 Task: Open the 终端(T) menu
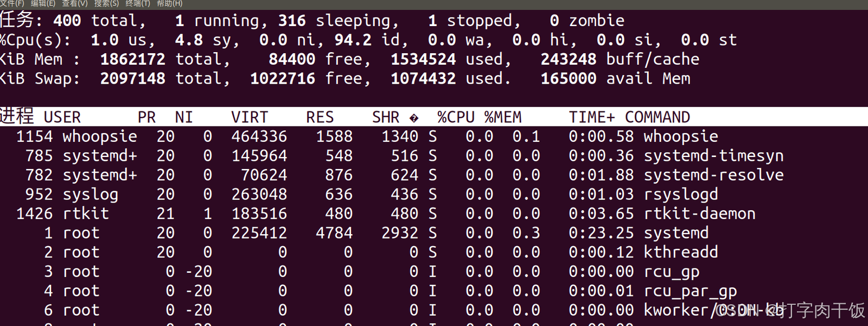click(138, 3)
